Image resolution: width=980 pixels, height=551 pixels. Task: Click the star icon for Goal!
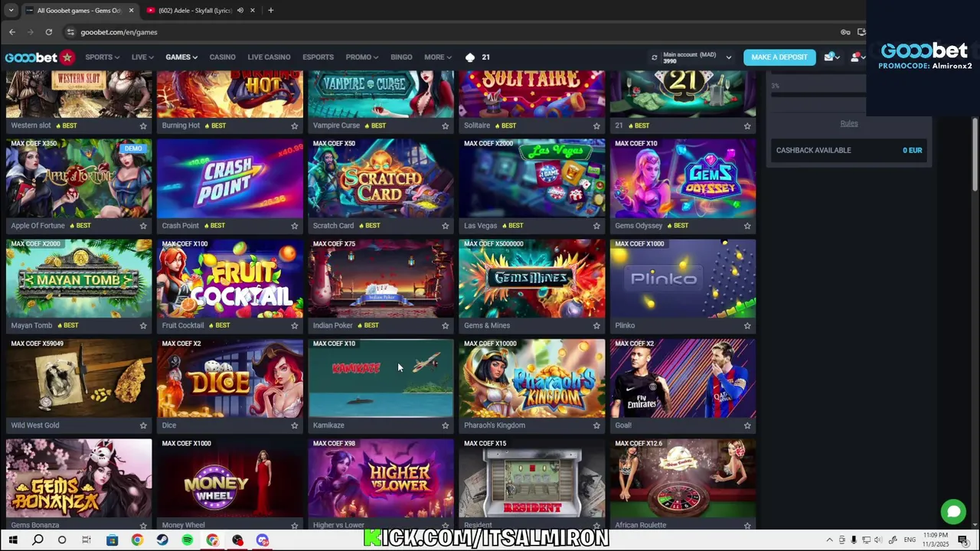pos(747,425)
